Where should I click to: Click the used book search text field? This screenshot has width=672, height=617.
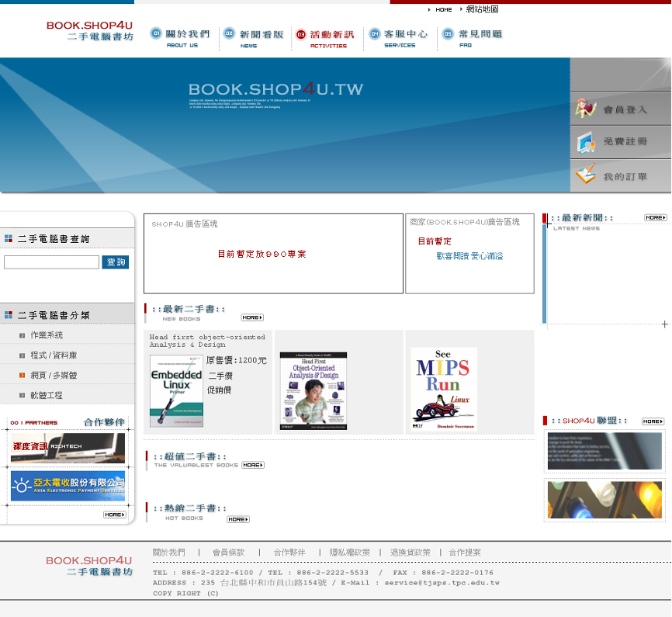coord(51,262)
